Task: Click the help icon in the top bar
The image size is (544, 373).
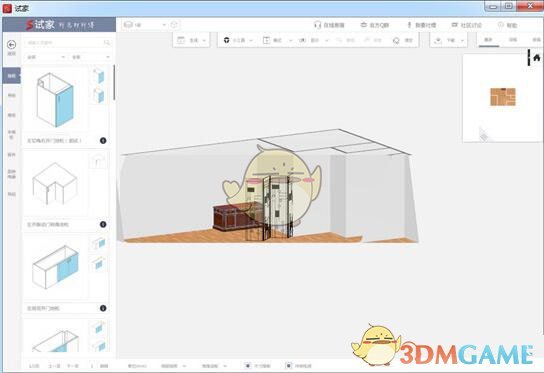Action: pyautogui.click(x=501, y=25)
